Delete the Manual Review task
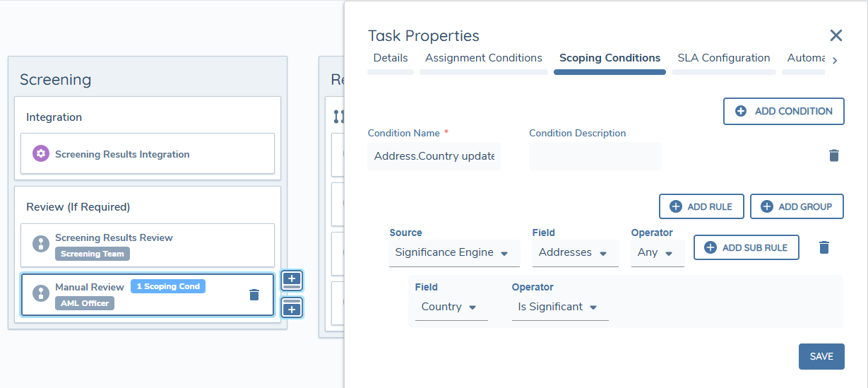This screenshot has height=388, width=868. point(254,295)
